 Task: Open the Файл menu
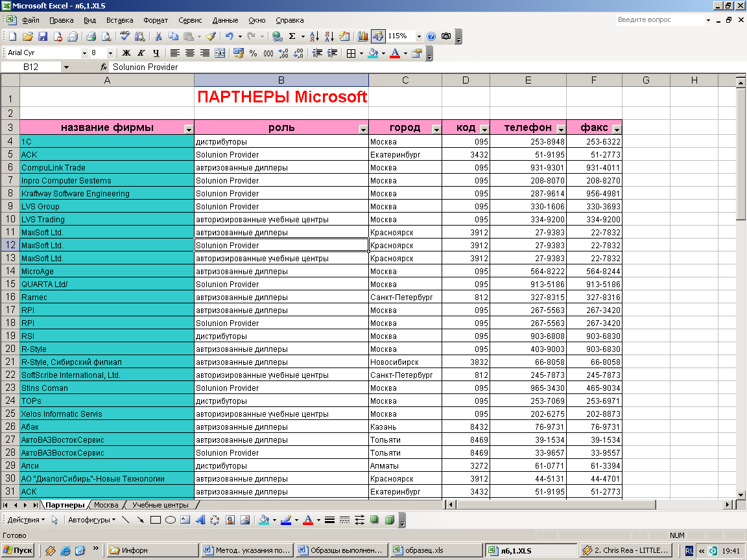(30, 20)
